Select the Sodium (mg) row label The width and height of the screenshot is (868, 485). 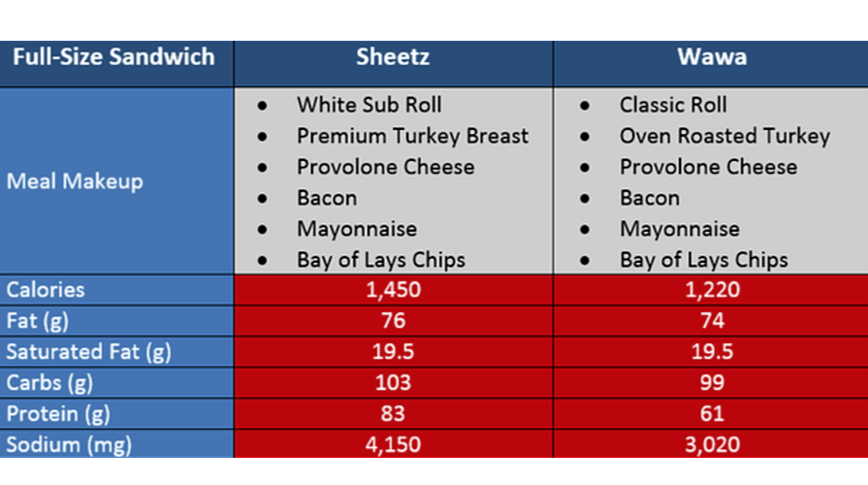[x=69, y=445]
